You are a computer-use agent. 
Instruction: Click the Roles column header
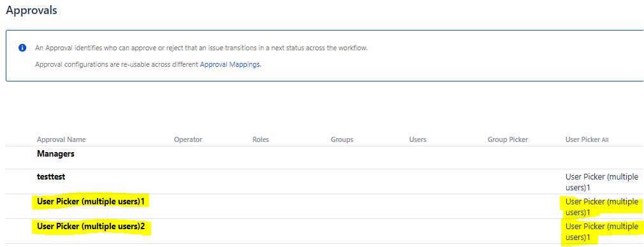260,139
